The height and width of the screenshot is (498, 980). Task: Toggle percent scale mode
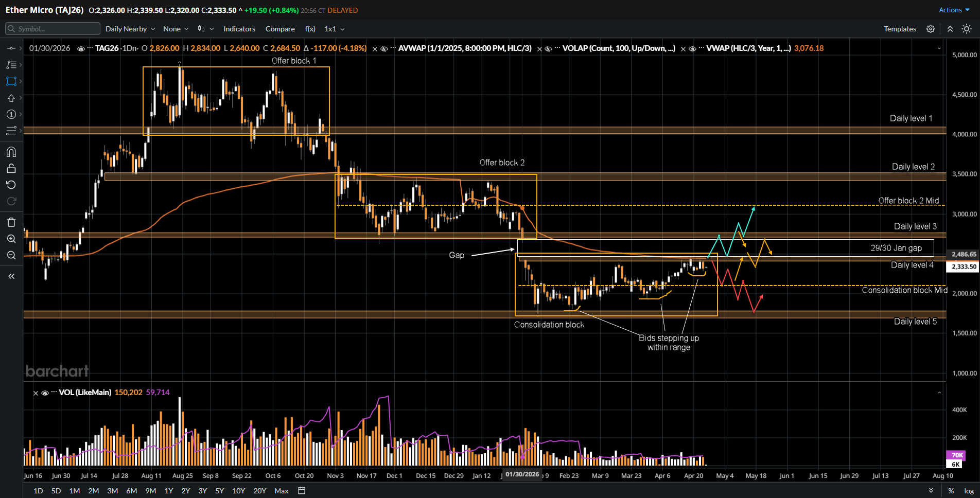pyautogui.click(x=951, y=491)
